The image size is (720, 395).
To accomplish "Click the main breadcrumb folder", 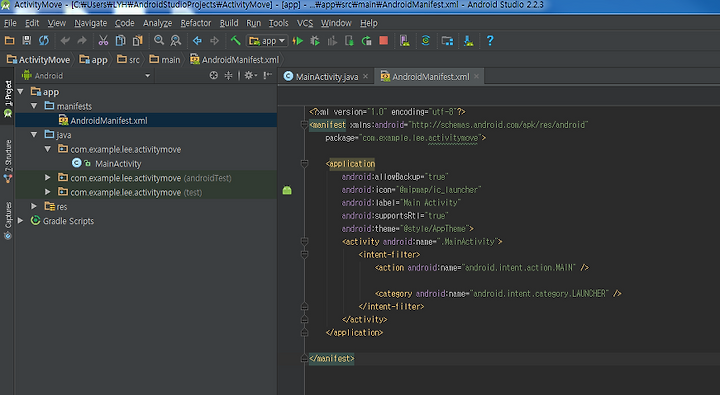I will click(x=165, y=60).
